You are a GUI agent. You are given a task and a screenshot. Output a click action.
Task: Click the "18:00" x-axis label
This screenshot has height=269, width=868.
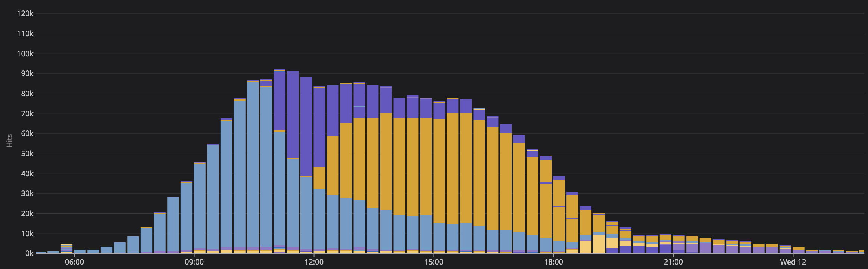[553, 262]
